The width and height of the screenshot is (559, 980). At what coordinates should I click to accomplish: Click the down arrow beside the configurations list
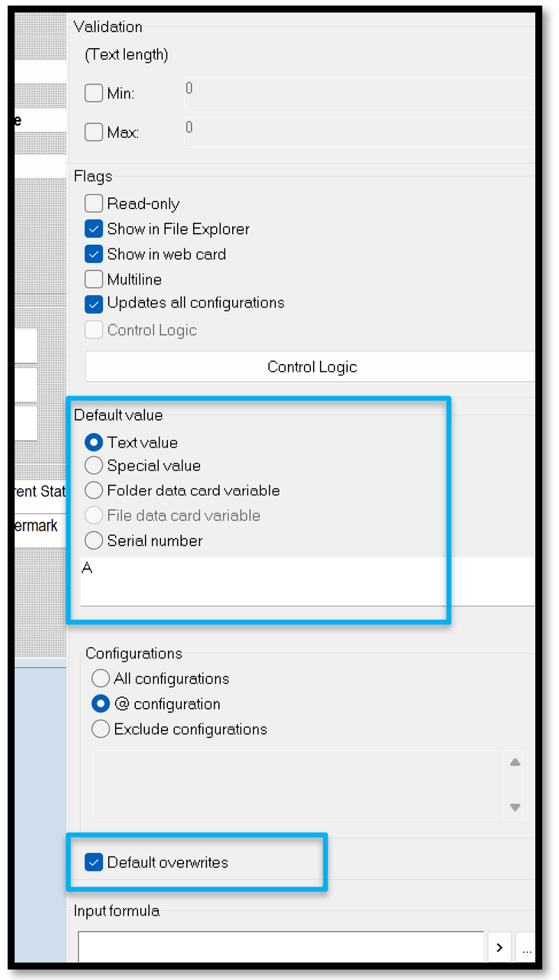(x=515, y=807)
